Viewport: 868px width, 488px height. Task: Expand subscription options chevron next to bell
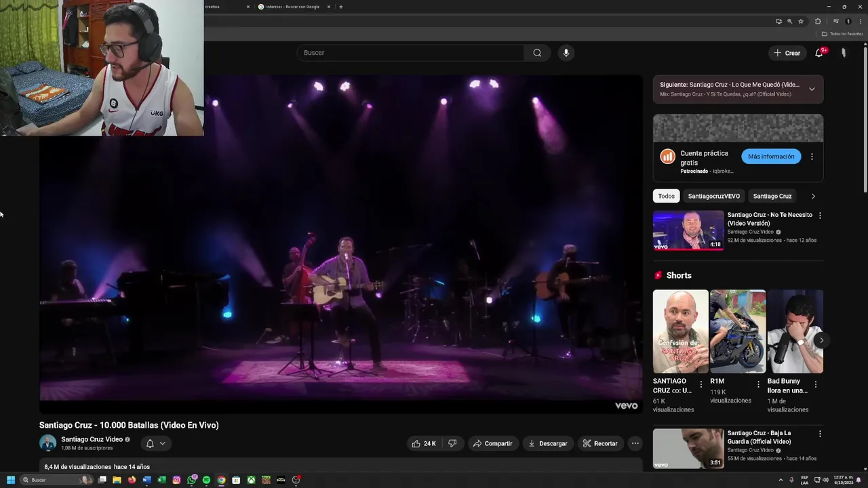pos(163,443)
